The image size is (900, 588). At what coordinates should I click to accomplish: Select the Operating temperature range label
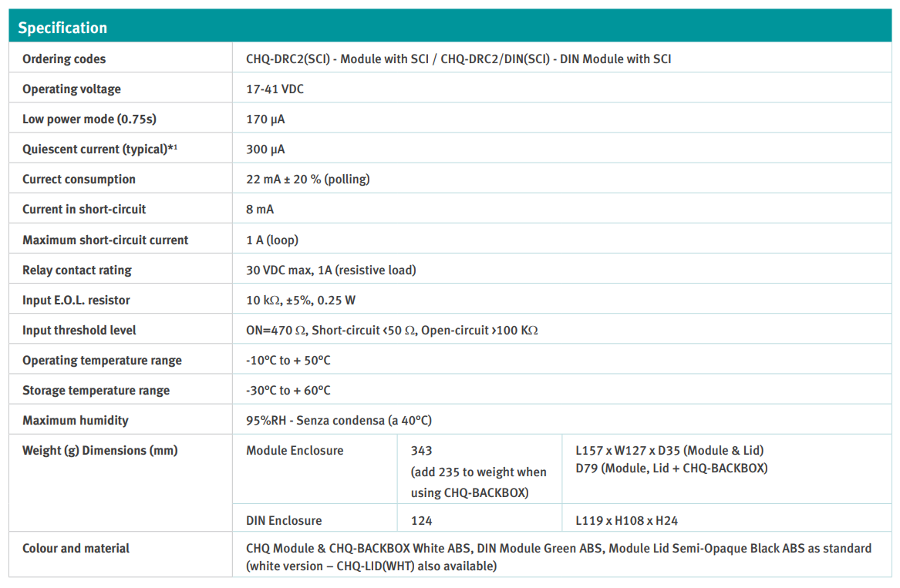click(102, 361)
